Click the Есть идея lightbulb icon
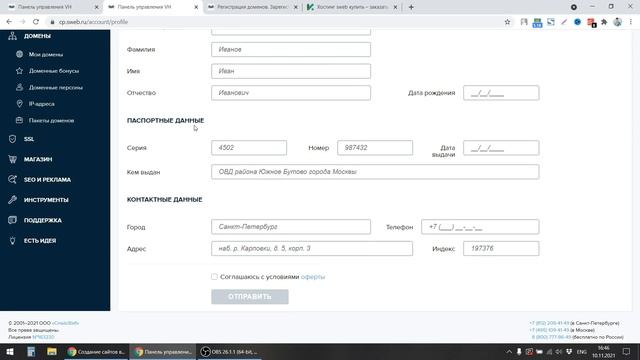Screen dimensions: 640x360 13,240
